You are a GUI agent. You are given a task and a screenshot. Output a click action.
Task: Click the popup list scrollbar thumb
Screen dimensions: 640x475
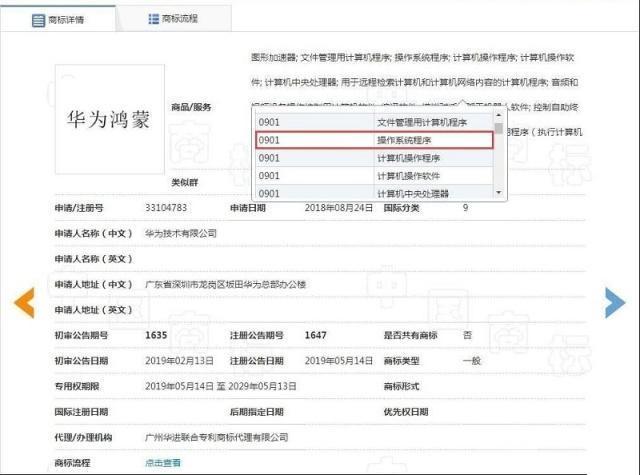pyautogui.click(x=498, y=128)
